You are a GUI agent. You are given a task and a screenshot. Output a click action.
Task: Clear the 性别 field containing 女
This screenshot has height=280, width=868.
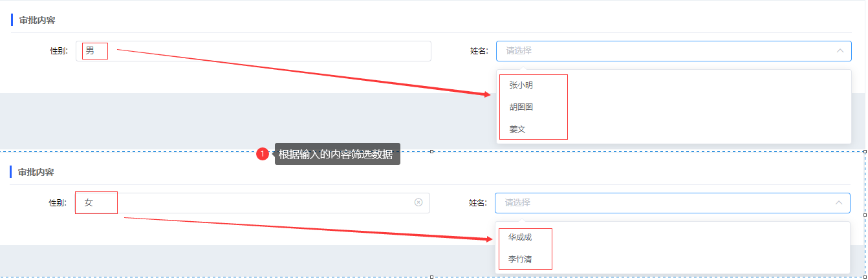coord(418,202)
